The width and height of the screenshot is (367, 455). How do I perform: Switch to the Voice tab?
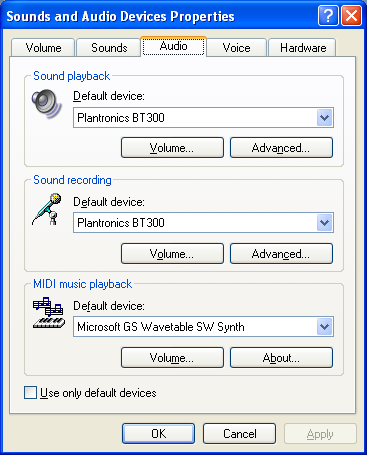[x=236, y=48]
